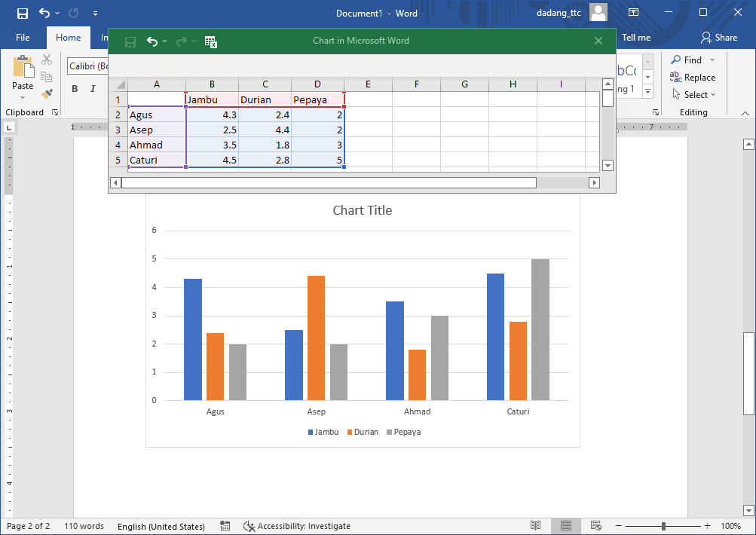Expand the Undo dropdown arrow
Screen dimensions: 756x535
pyautogui.click(x=164, y=41)
